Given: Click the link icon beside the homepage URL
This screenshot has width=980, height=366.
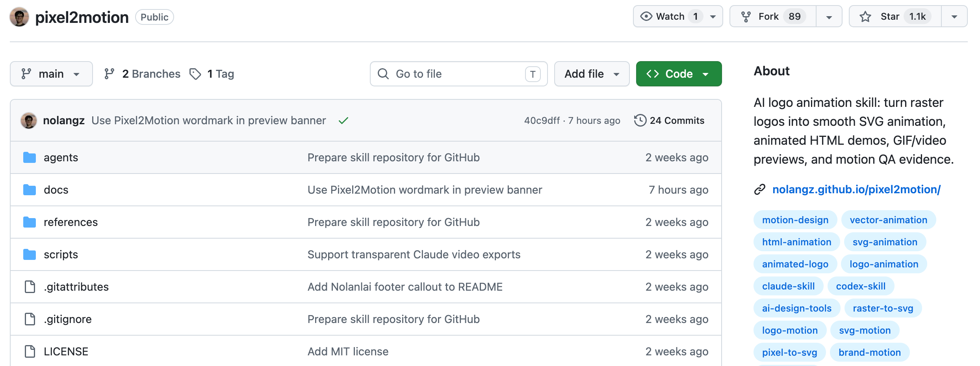Looking at the screenshot, I should pyautogui.click(x=760, y=190).
